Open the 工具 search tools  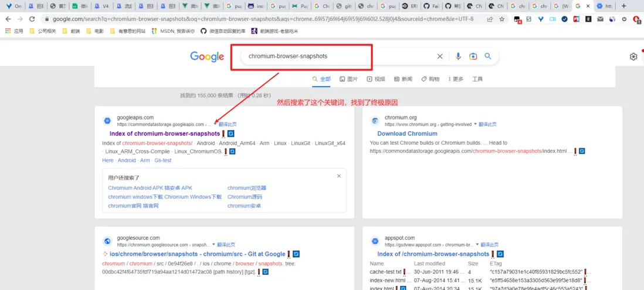point(477,79)
